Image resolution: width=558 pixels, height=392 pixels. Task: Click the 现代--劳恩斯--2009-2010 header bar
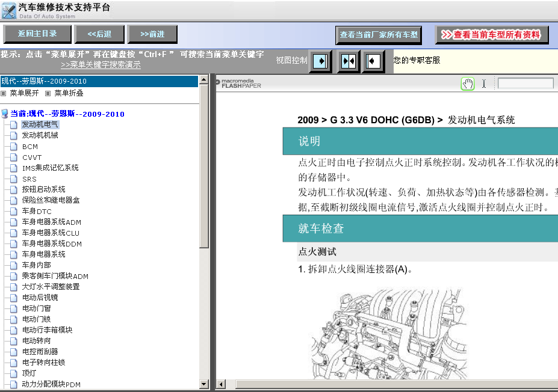click(99, 81)
